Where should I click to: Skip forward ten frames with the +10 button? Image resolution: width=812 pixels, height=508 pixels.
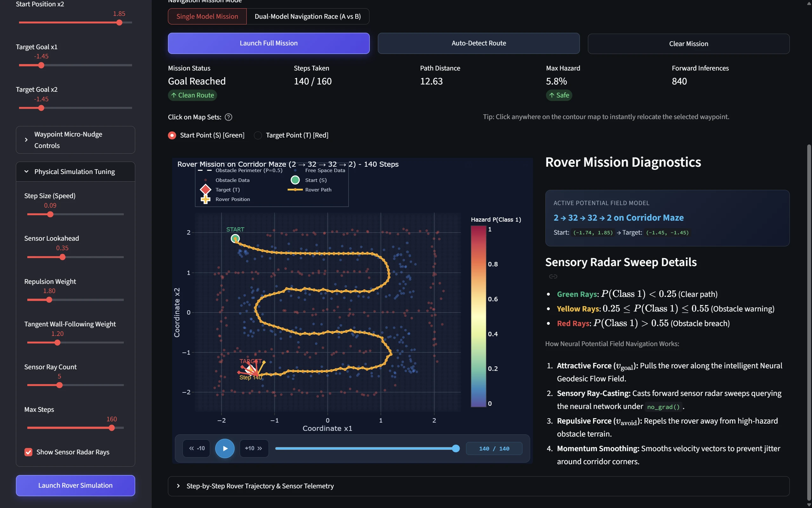254,448
